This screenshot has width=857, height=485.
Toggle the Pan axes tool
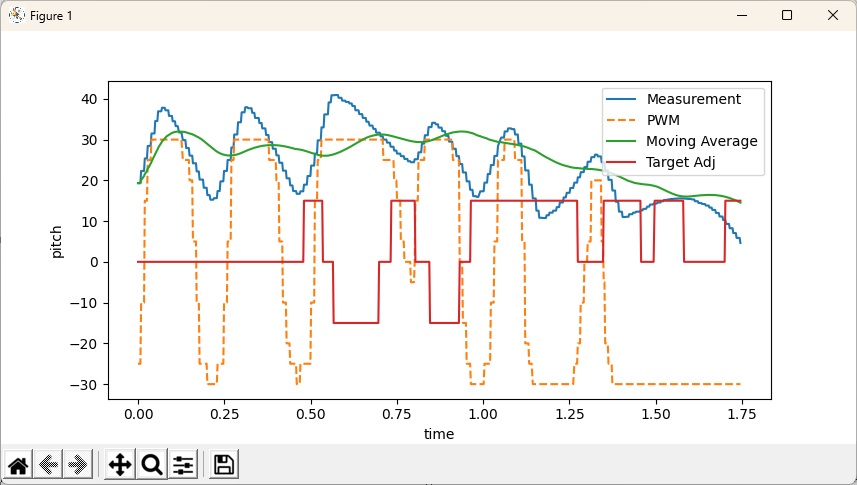[120, 464]
